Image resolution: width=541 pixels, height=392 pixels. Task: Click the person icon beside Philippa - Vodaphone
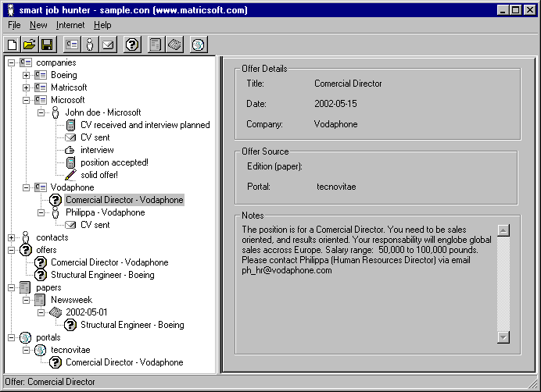56,212
